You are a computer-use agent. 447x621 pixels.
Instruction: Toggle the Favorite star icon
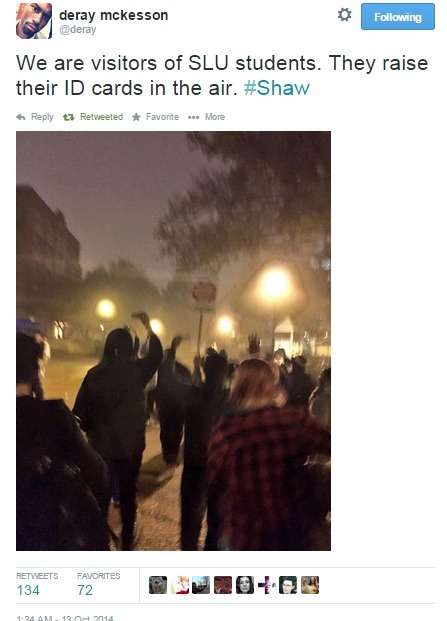(136, 117)
